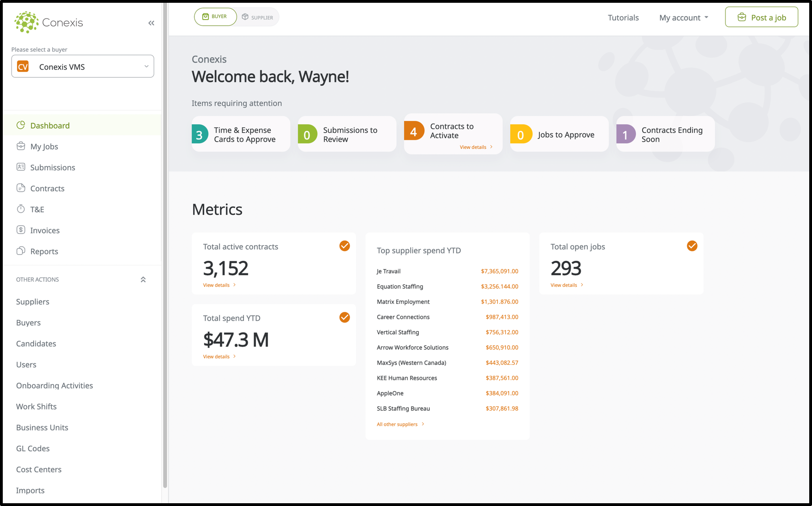
Task: Open Dashboard in the sidebar
Action: (x=82, y=125)
